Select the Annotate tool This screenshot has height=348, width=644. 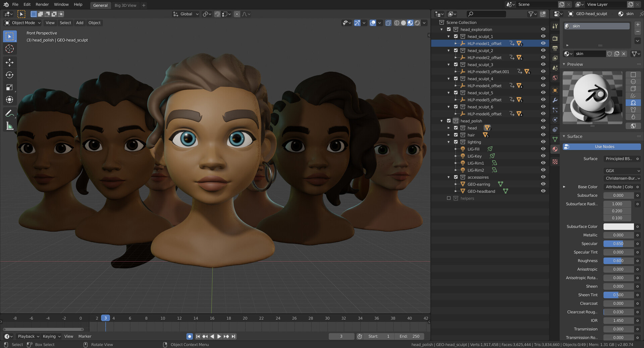(10, 114)
